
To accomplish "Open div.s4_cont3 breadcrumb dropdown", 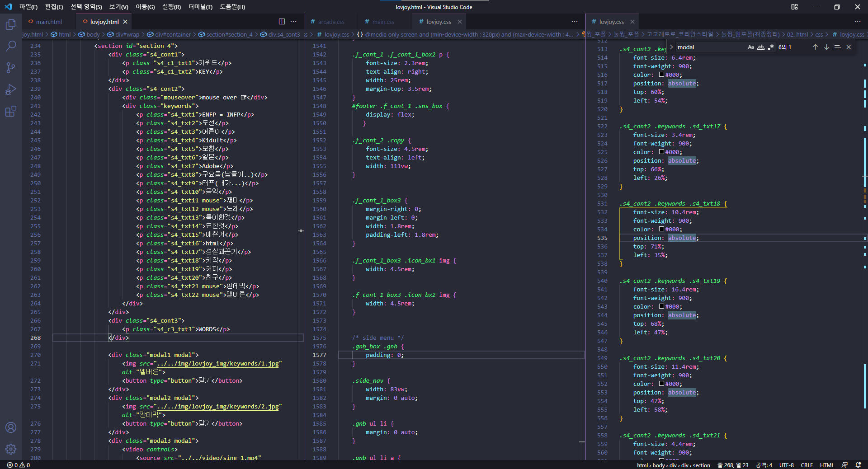I will tap(280, 34).
